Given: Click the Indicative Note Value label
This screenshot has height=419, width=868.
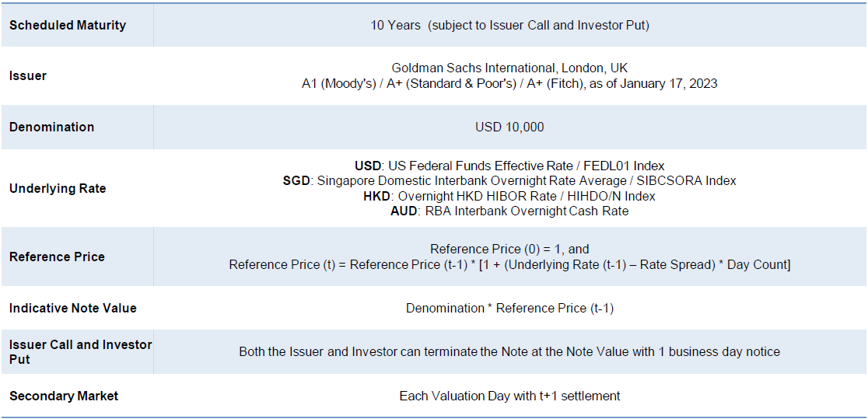Looking at the screenshot, I should click(x=72, y=308).
